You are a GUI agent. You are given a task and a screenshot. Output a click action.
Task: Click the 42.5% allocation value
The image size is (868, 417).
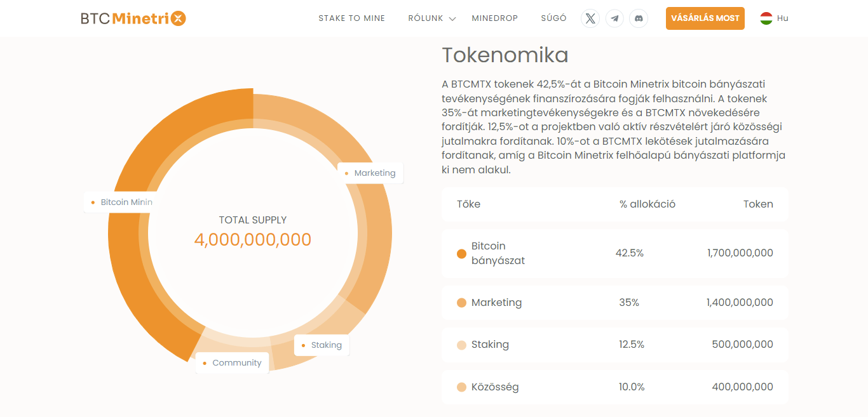pyautogui.click(x=630, y=253)
